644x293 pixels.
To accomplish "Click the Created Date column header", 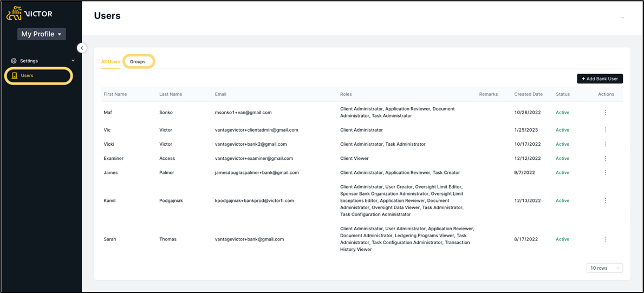I will pyautogui.click(x=528, y=94).
